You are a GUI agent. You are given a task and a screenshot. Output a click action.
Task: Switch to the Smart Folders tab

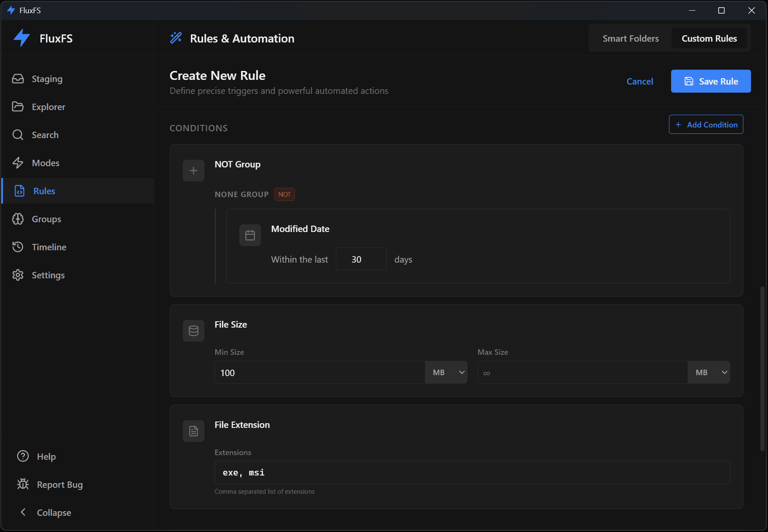[630, 38]
